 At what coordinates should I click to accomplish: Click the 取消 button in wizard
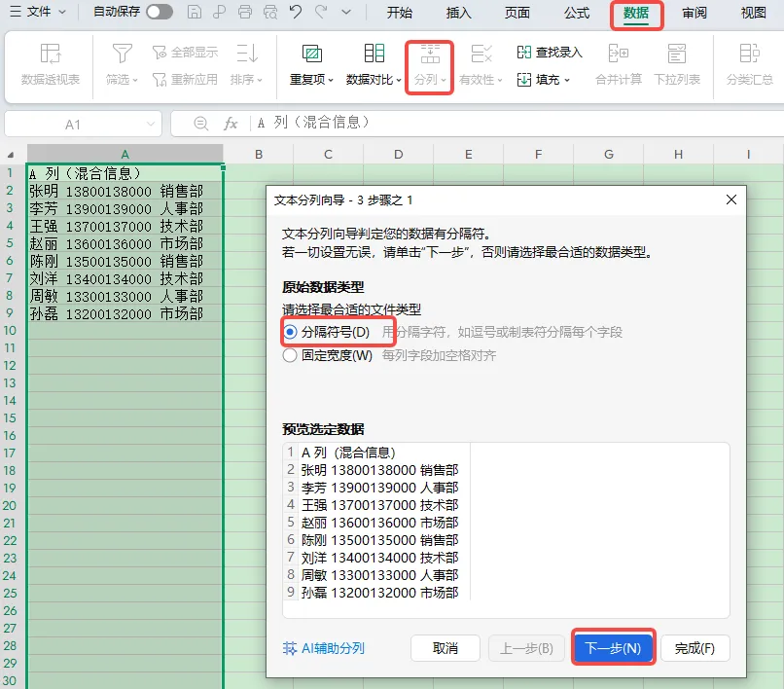click(x=445, y=648)
